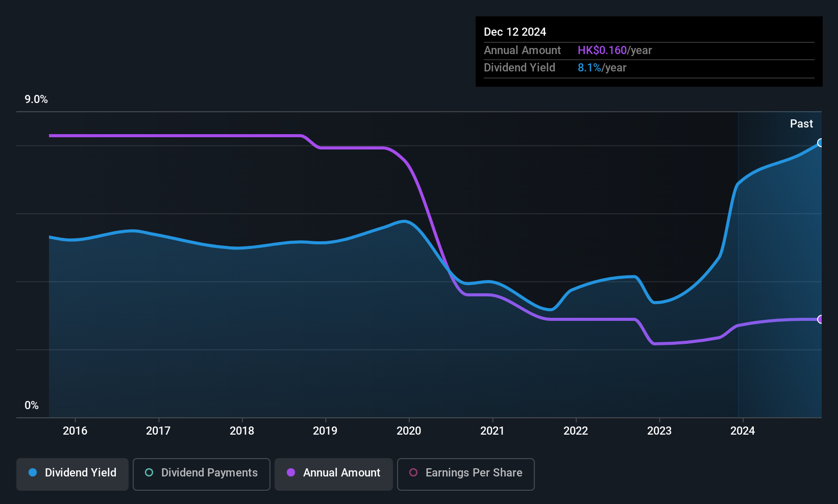Click the 2024 x-axis label
The image size is (838, 504).
click(743, 431)
